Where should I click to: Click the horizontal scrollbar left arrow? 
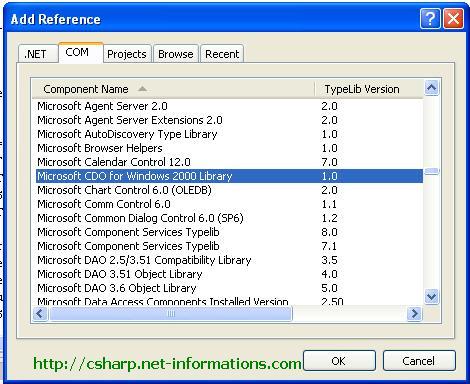[40, 314]
